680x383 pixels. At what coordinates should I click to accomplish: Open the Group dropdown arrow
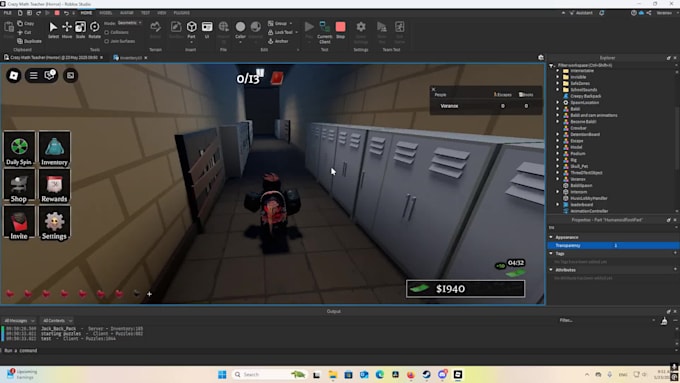pyautogui.click(x=291, y=23)
